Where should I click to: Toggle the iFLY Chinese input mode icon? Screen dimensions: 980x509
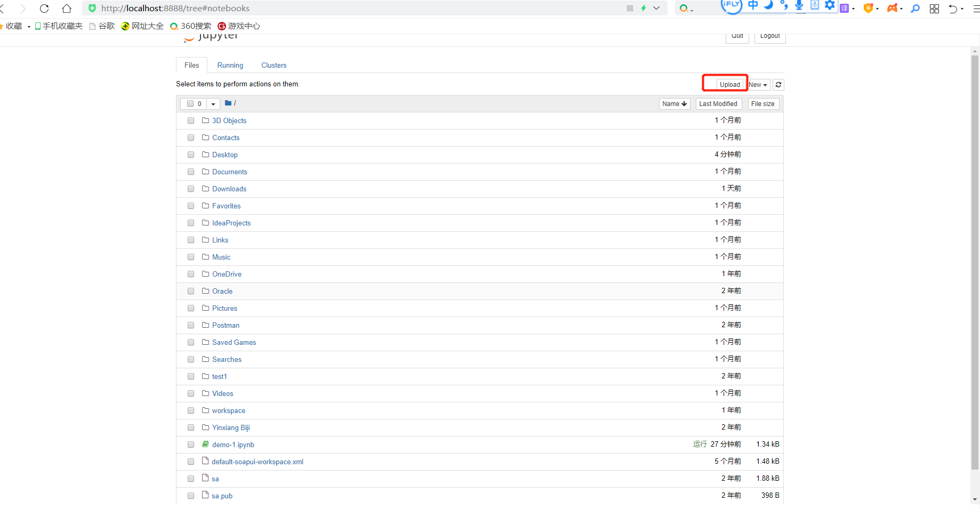753,5
